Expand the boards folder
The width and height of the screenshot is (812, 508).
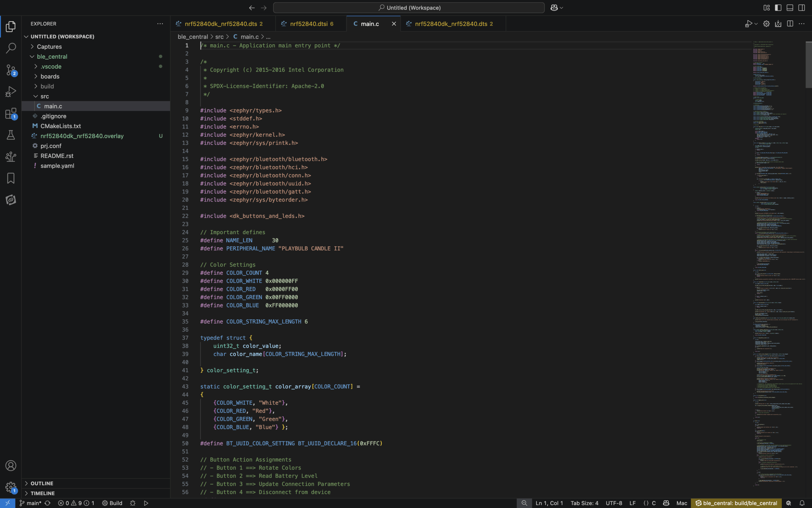[x=50, y=76]
